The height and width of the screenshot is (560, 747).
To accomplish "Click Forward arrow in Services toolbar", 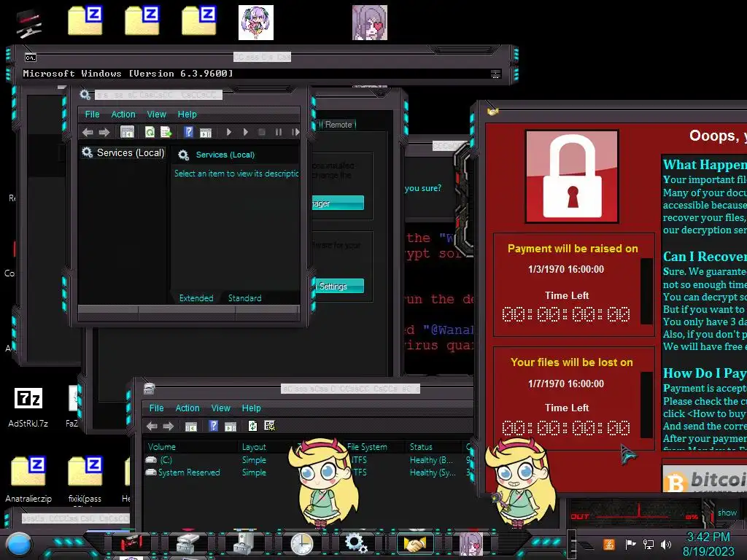I will pos(104,133).
